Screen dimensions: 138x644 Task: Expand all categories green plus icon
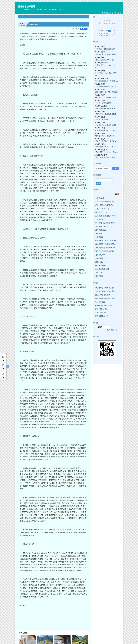(116, 194)
